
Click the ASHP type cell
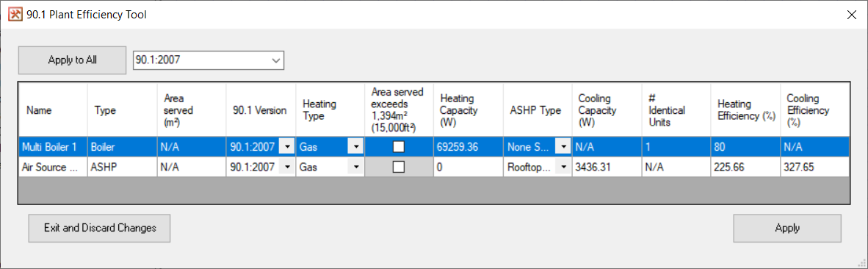coord(123,167)
